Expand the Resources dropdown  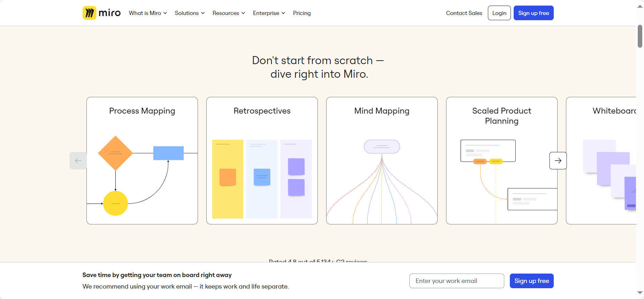(229, 13)
